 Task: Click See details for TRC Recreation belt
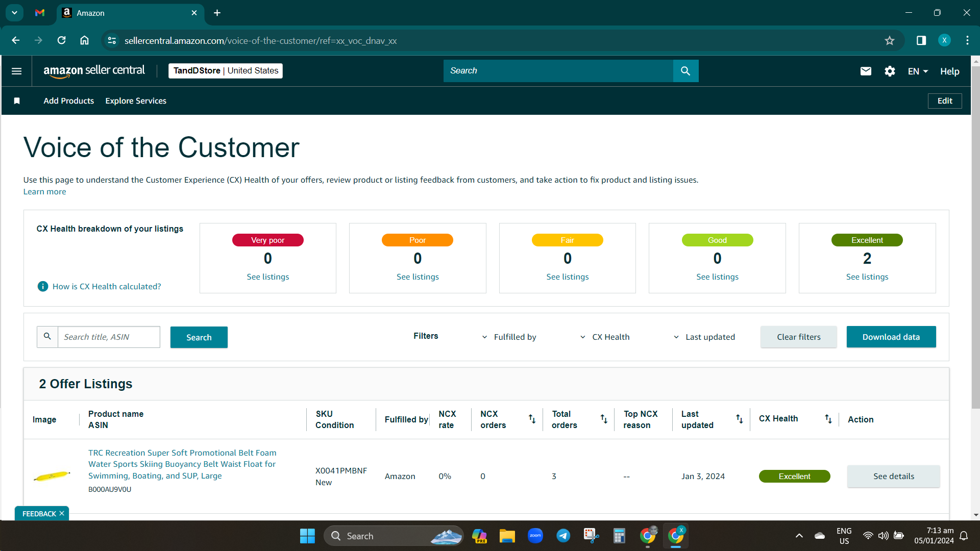[893, 476]
